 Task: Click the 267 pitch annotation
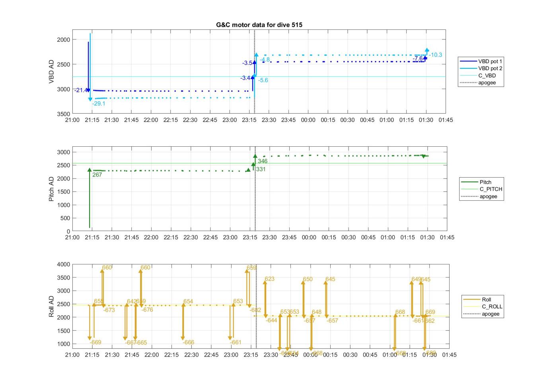click(x=97, y=175)
